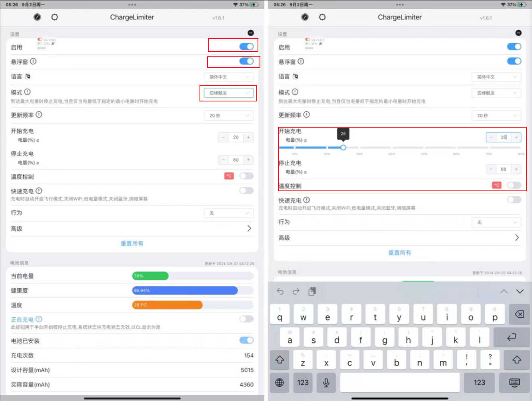The image size is (532, 401).
Task: Tap the 健康度 86.94% blue progress bar
Action: tap(185, 290)
